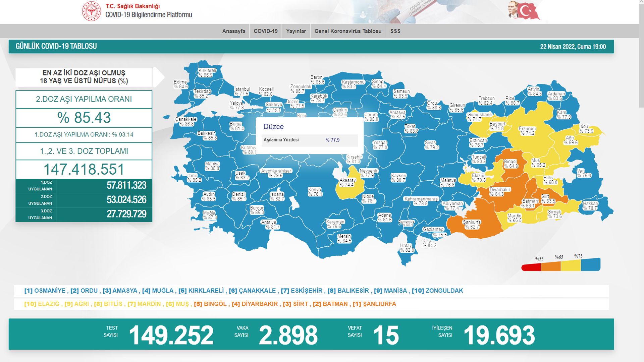Click the 1.DOZ AŞI YAPILMA ORANI line
Viewport: 644px width, 362px height.
tap(84, 135)
